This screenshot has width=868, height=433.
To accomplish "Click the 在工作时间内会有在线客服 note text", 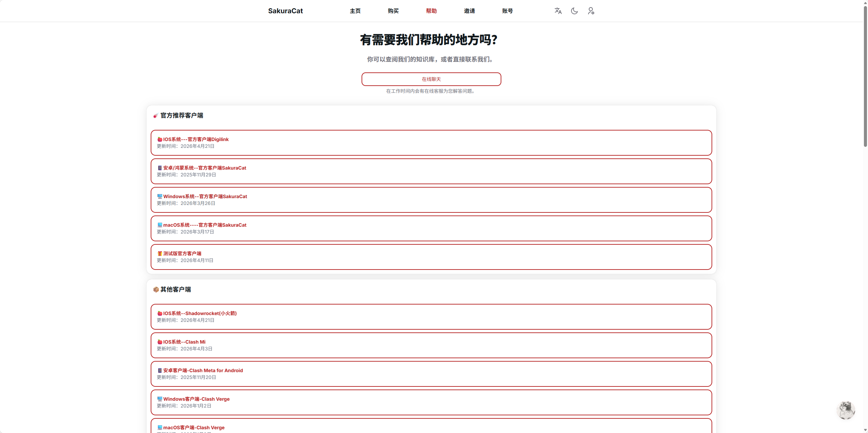I will coord(430,91).
